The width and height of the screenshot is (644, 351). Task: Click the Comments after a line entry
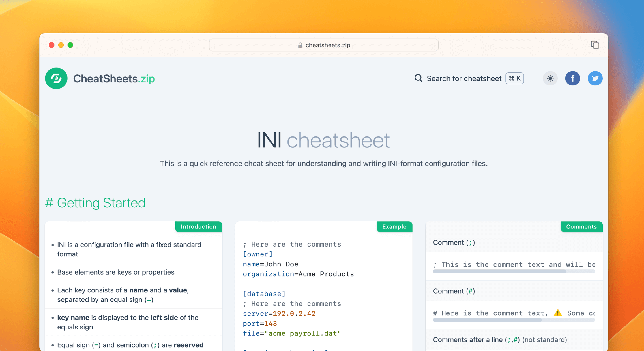click(500, 339)
